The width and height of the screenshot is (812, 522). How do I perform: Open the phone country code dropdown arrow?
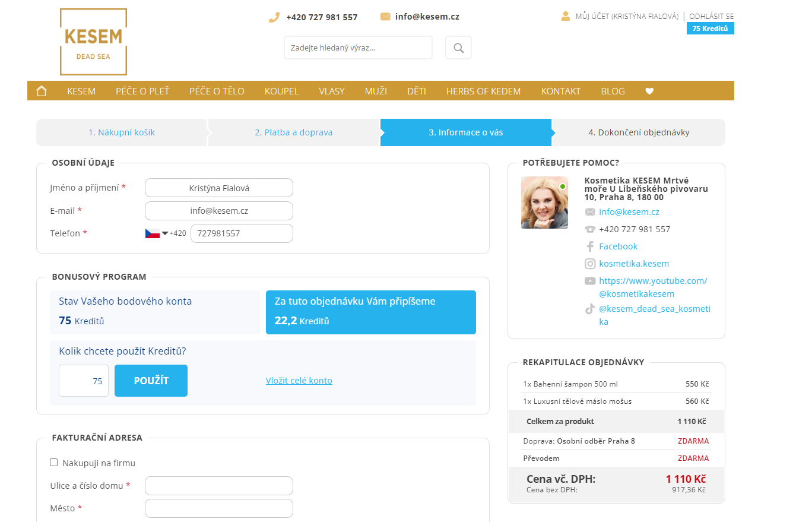[165, 233]
